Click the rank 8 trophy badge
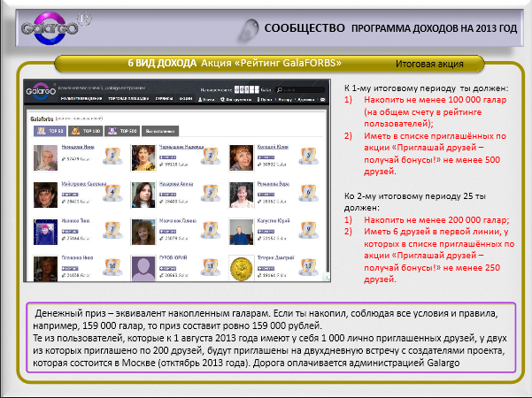 pos(211,230)
